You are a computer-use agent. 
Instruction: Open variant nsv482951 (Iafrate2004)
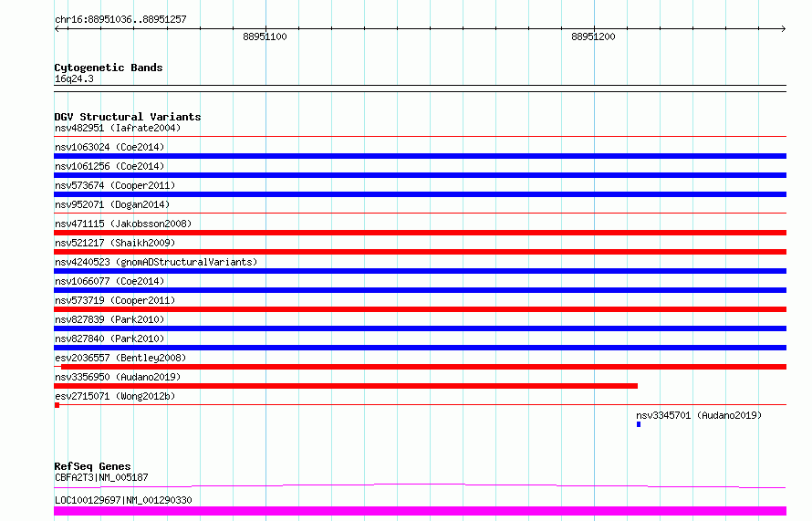[x=118, y=128]
